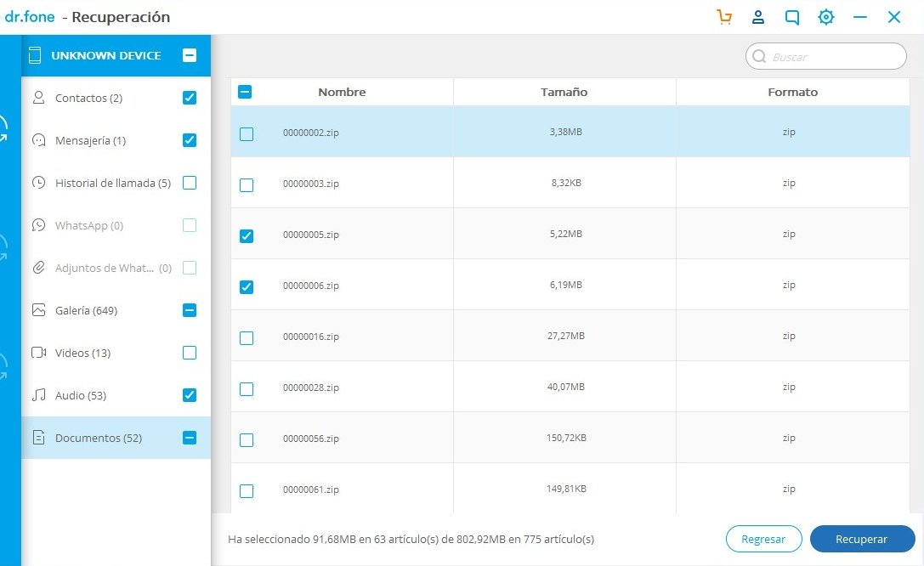Uncheck the box for 00000006.zip

[x=247, y=287]
